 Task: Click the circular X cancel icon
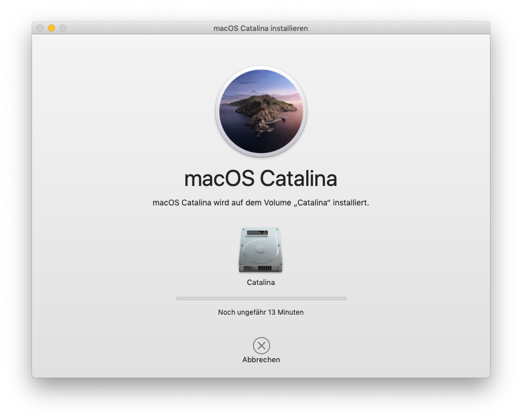(x=261, y=346)
